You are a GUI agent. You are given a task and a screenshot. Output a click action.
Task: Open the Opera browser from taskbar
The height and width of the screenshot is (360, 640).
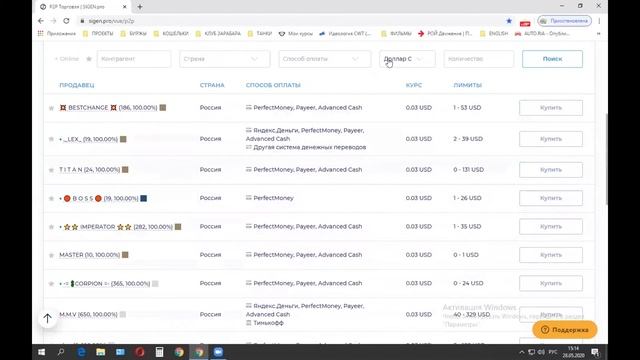(140, 352)
